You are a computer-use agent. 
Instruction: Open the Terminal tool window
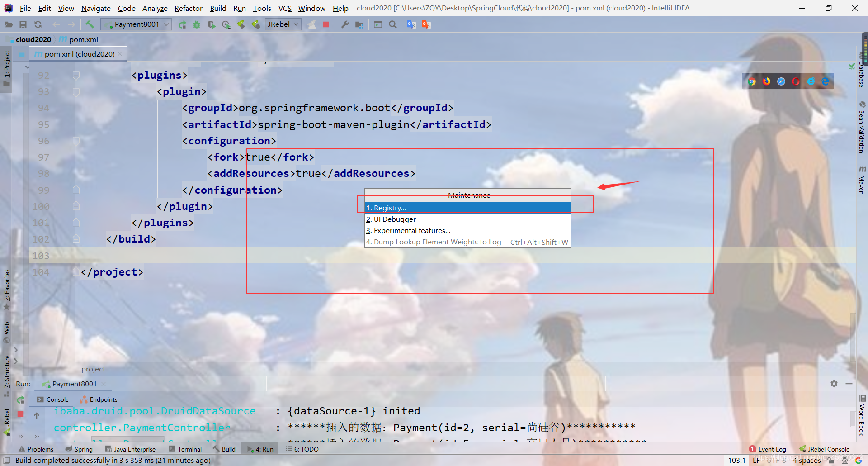click(185, 449)
